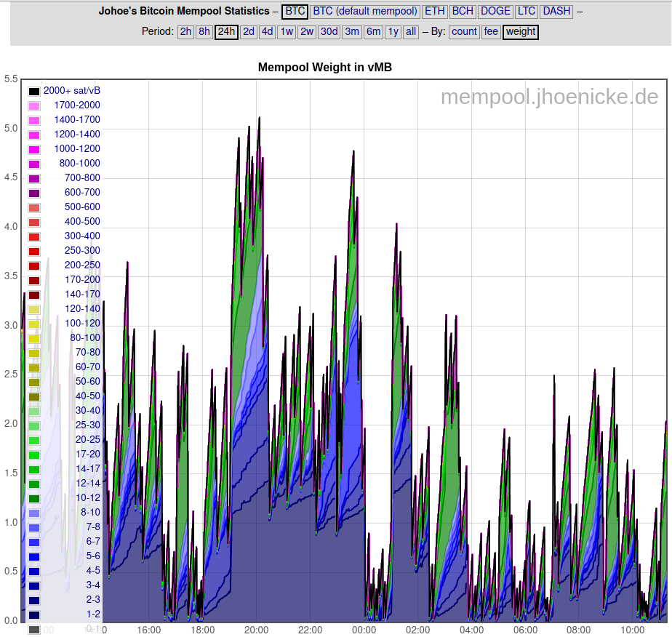672x637 pixels.
Task: Toggle the 140-170 dark red swatch
Action: click(34, 295)
